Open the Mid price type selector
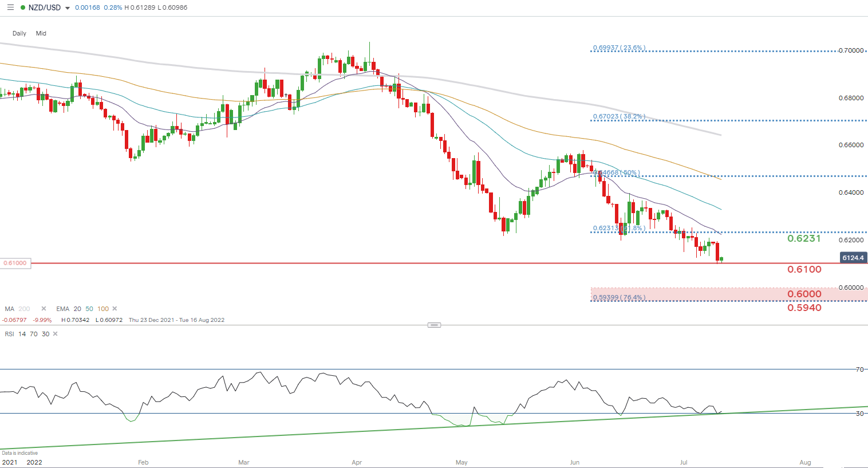868x468 pixels. click(x=41, y=33)
